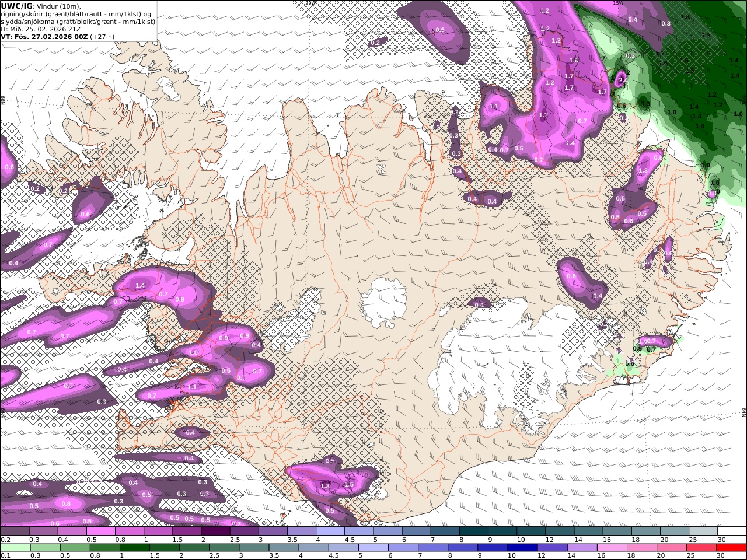This screenshot has height=560, width=747.
Task: Select the snow scale swatch between 8 and 9
Action: [474, 531]
